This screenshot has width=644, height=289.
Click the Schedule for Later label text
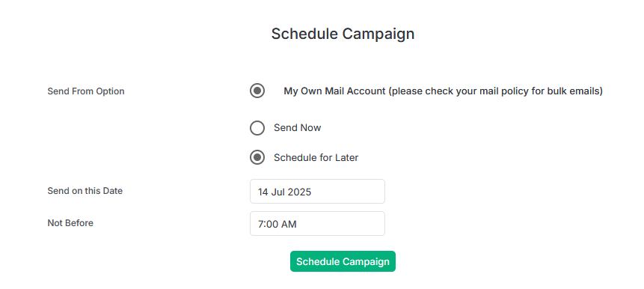pyautogui.click(x=316, y=157)
